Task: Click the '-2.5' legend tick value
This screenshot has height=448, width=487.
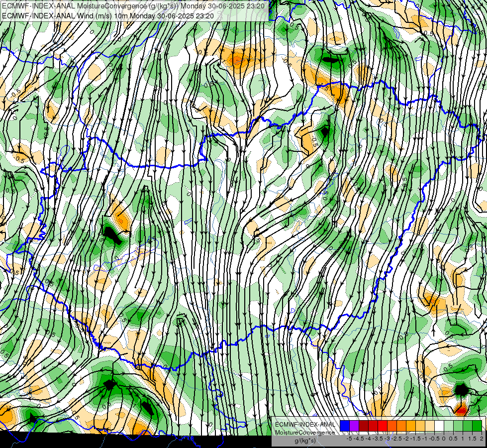Action: pyautogui.click(x=396, y=439)
